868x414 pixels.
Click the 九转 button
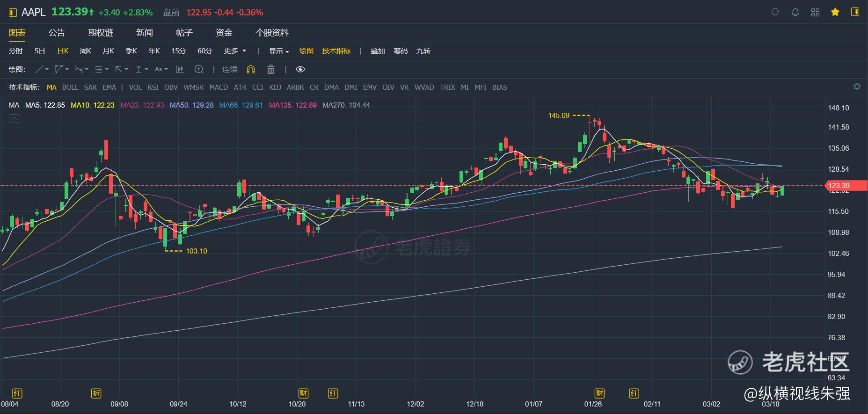[x=423, y=51]
